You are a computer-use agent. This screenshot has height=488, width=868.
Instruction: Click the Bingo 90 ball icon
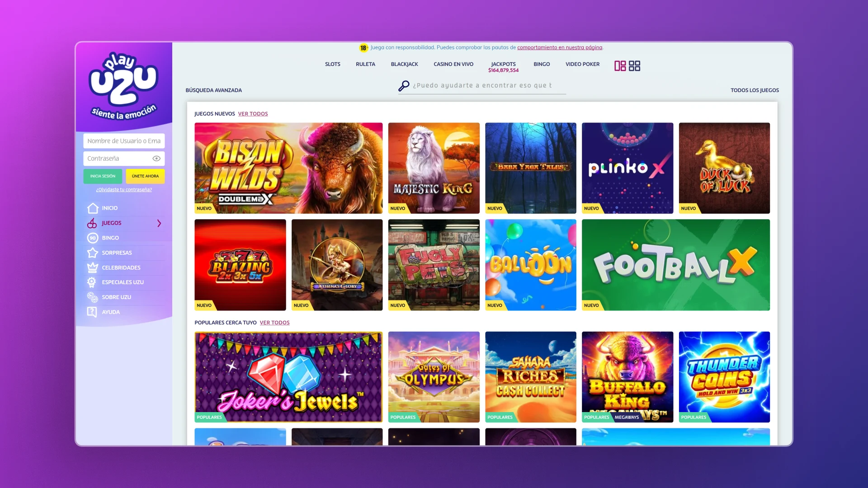pos(93,238)
